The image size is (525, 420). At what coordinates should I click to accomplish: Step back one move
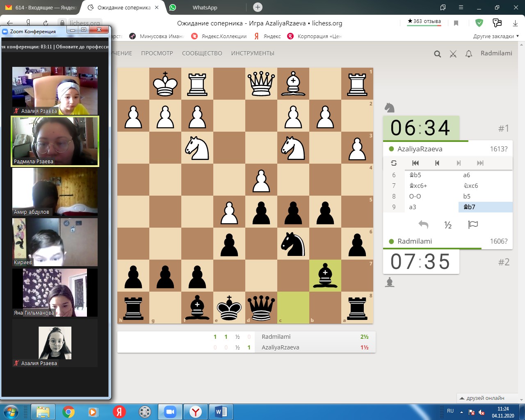coord(437,163)
